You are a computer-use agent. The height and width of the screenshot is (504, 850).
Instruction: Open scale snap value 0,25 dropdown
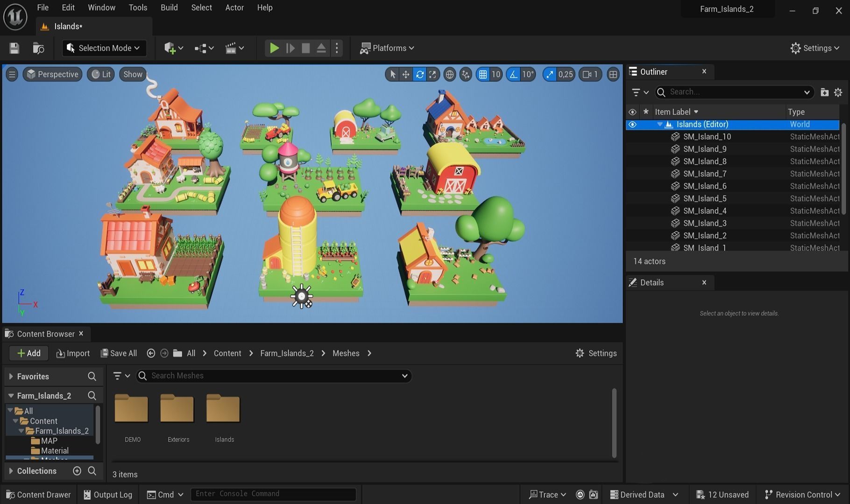566,74
